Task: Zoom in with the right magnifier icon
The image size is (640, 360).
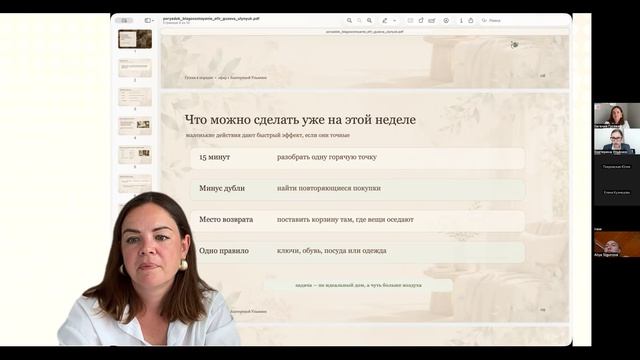Action: [x=369, y=20]
